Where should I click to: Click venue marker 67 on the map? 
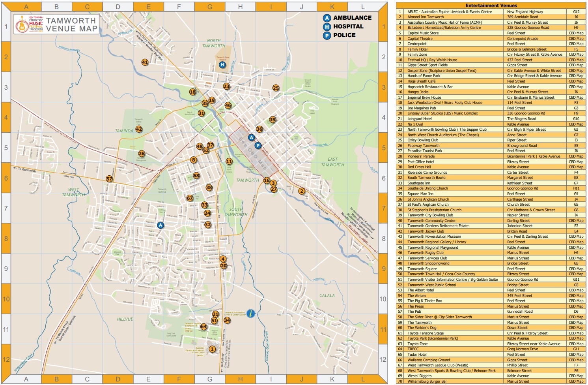click(190, 198)
